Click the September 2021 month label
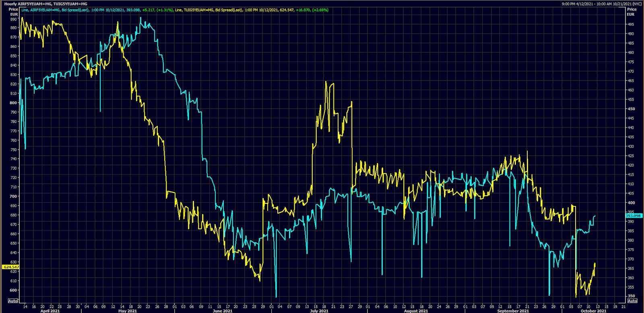 pos(513,311)
